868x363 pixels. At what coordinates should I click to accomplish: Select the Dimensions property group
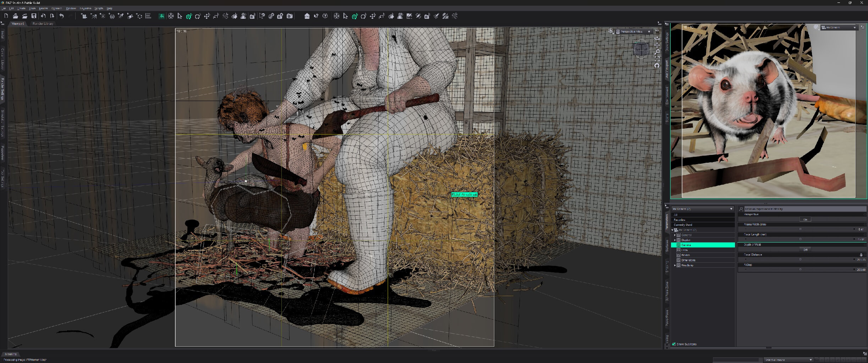click(703, 260)
